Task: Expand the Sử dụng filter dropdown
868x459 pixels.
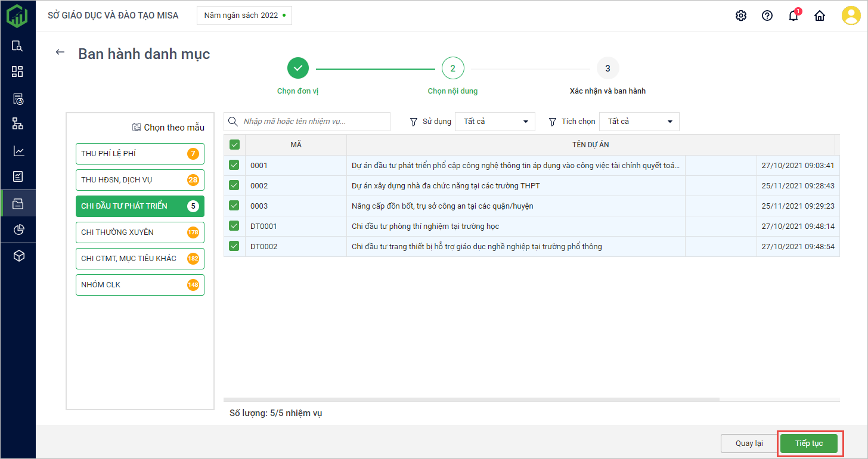Action: pos(495,122)
